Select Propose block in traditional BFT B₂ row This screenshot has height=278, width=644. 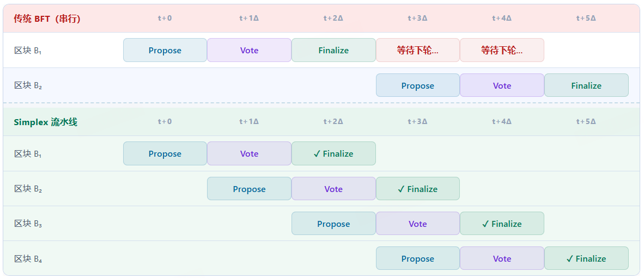(x=417, y=85)
